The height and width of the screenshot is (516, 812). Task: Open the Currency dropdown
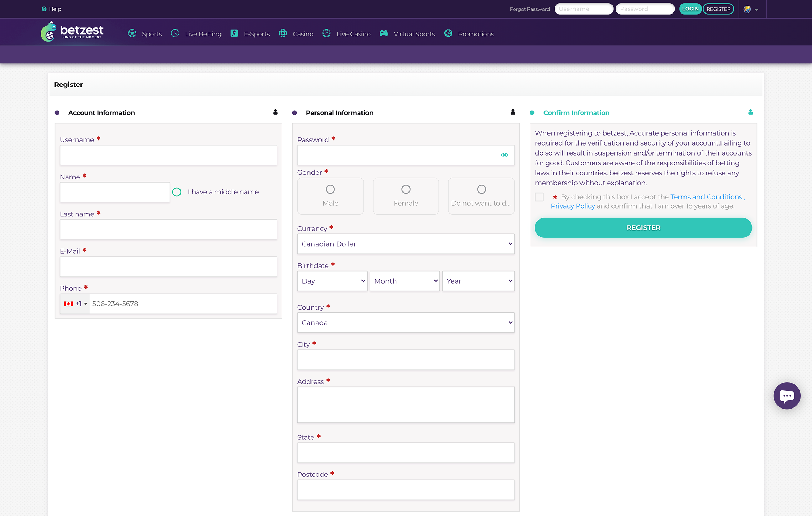(x=406, y=244)
